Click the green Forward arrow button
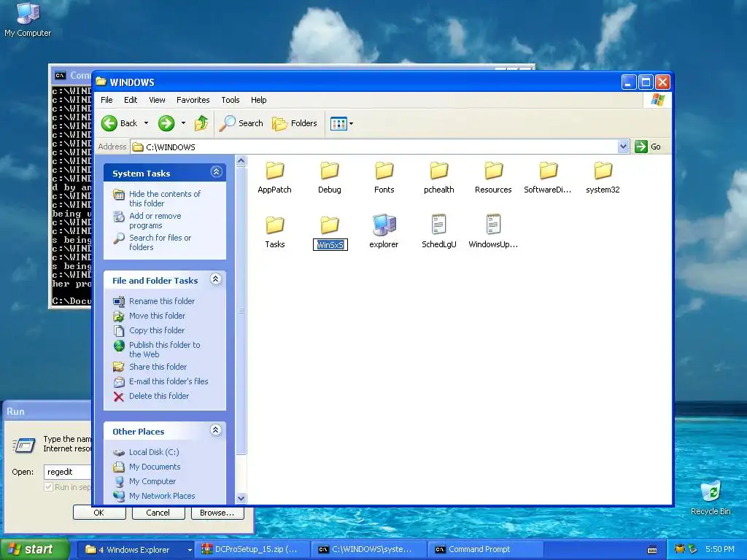Viewport: 747px width, 560px height. pyautogui.click(x=166, y=123)
